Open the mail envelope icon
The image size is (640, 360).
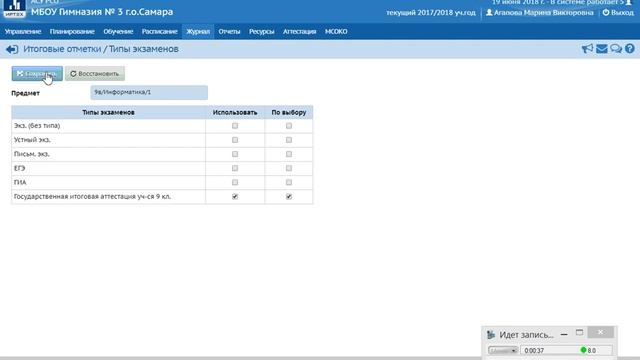pos(602,49)
